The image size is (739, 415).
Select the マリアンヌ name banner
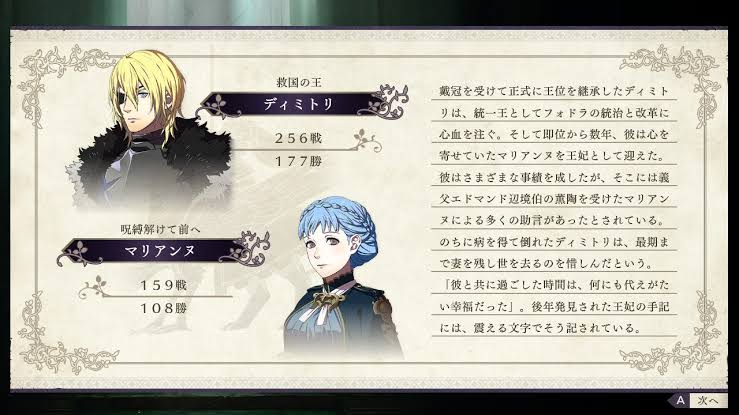163,250
